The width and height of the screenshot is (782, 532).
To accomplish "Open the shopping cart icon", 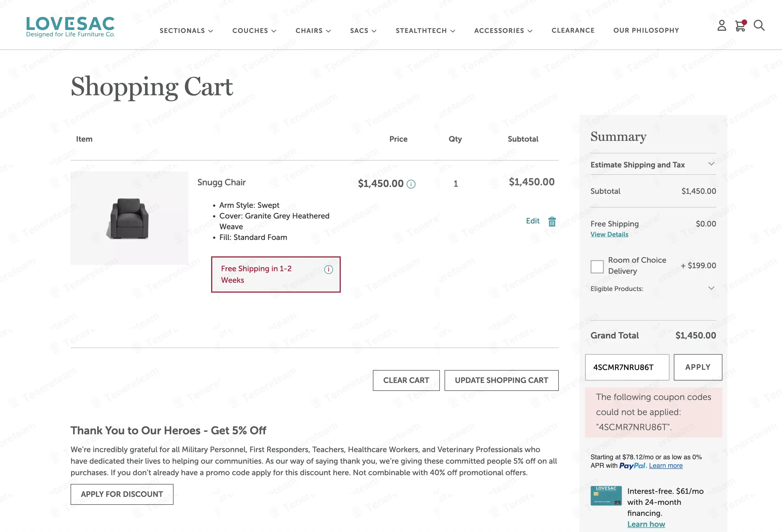I will click(741, 26).
